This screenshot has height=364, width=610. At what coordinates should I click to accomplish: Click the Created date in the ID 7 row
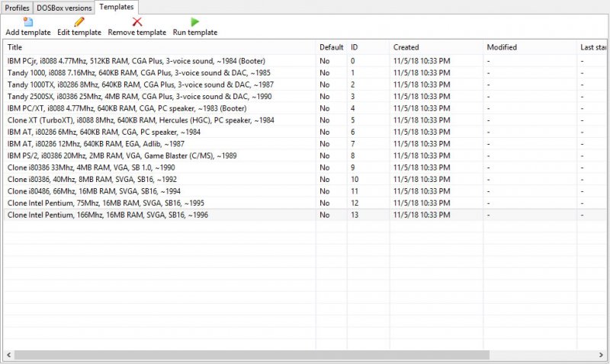pyautogui.click(x=422, y=144)
